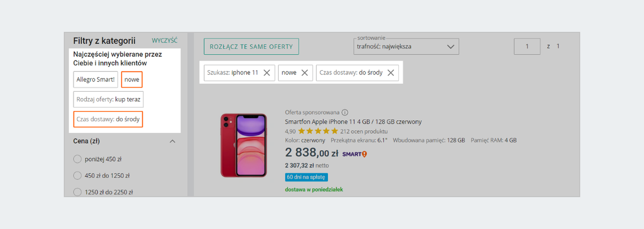Remove the 'nowe' filter chip with X
The image size is (644, 229).
[305, 73]
